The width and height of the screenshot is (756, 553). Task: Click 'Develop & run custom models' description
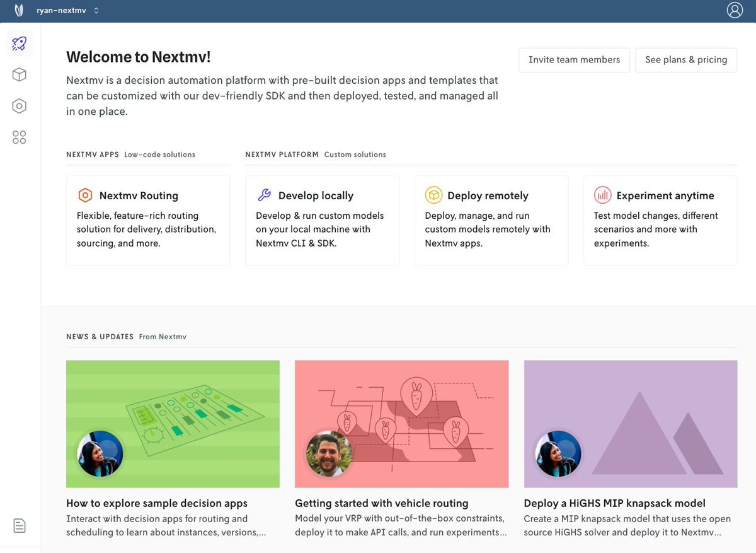click(320, 230)
